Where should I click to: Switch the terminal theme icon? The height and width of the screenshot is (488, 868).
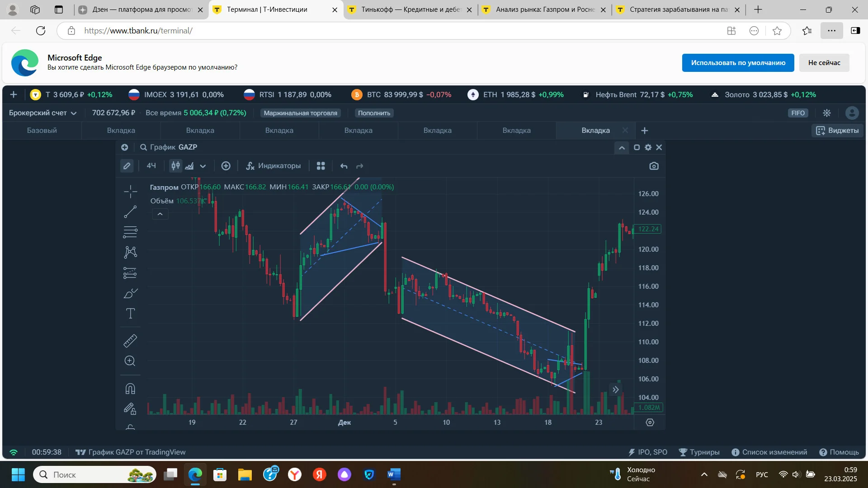tap(827, 113)
